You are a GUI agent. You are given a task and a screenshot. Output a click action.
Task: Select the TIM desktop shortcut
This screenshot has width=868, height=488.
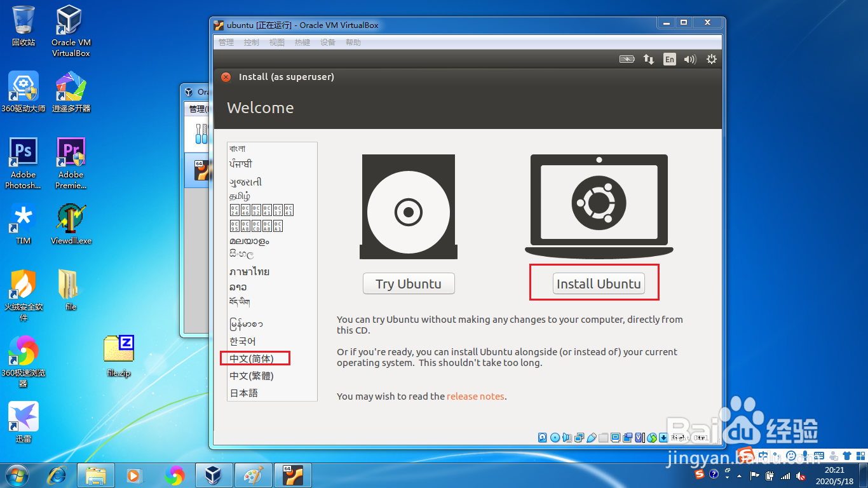[x=24, y=224]
